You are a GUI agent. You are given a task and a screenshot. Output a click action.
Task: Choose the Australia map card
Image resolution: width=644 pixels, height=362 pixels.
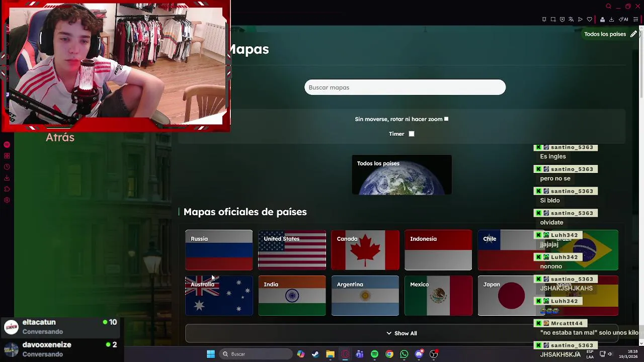(x=219, y=296)
